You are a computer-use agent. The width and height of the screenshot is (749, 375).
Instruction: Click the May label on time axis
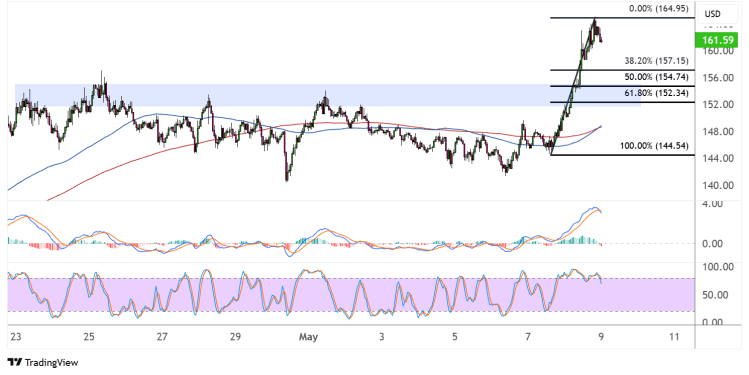[x=308, y=337]
